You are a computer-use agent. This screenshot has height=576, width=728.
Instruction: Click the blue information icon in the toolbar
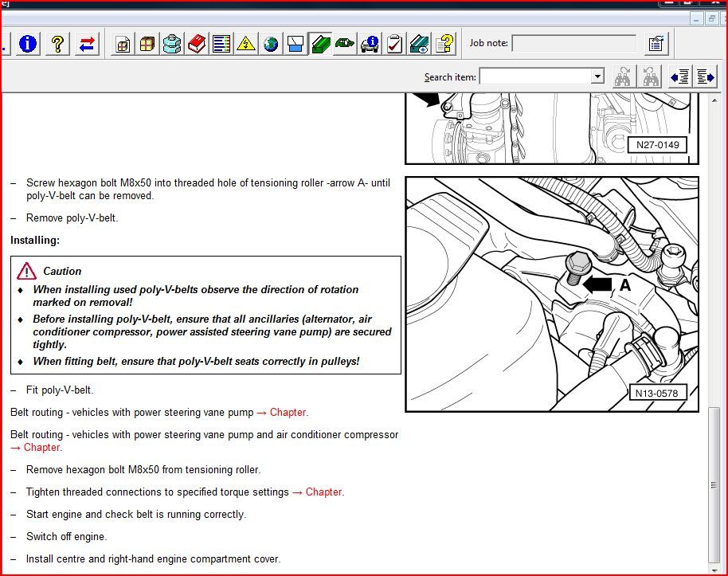(x=28, y=44)
